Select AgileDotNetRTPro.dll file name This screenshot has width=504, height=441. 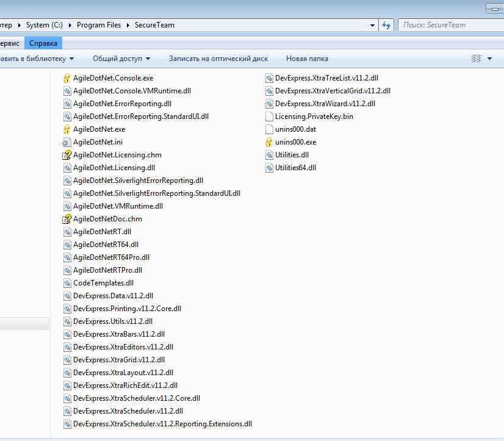pos(107,270)
